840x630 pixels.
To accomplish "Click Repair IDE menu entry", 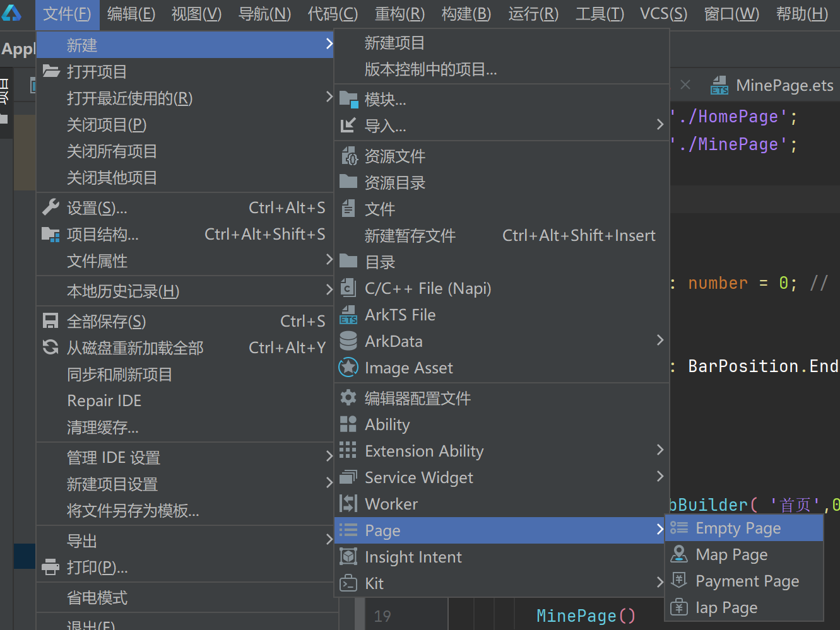I will 185,400.
